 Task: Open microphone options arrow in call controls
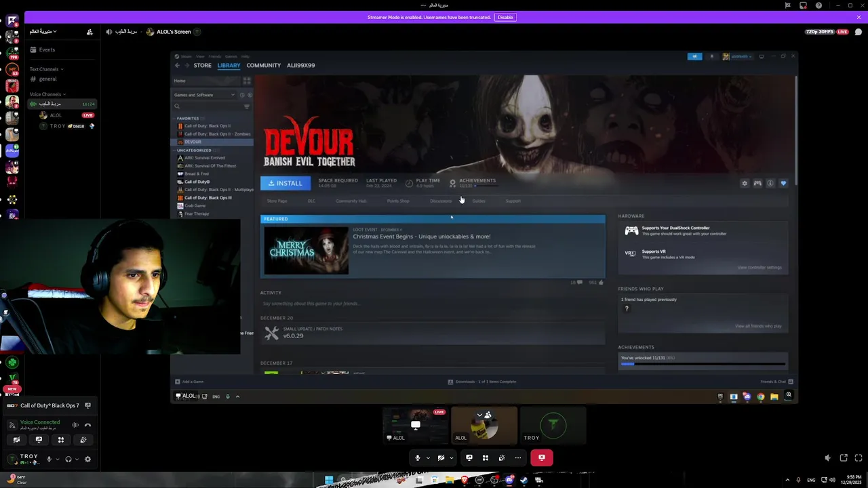point(428,458)
